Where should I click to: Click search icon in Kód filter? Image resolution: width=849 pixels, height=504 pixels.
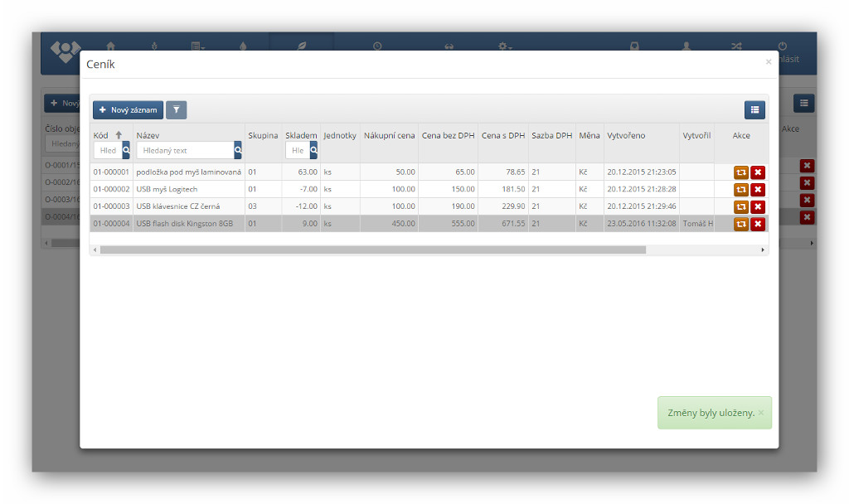coord(126,150)
